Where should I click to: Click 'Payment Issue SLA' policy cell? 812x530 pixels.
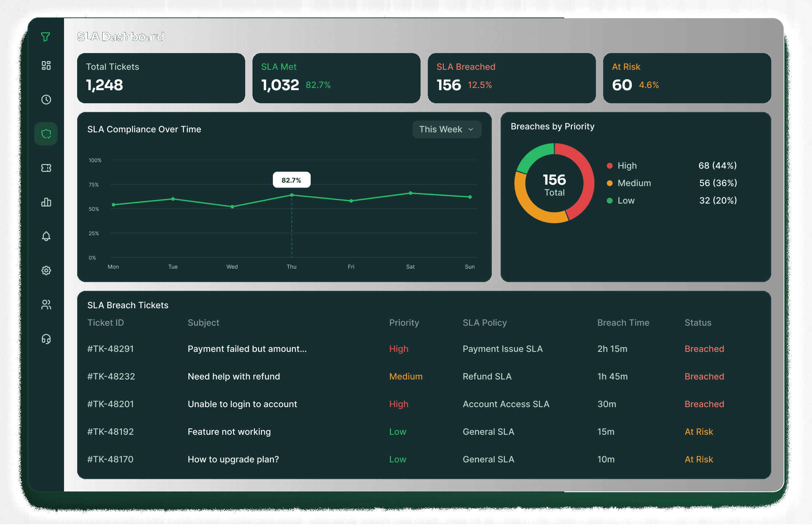(x=502, y=349)
